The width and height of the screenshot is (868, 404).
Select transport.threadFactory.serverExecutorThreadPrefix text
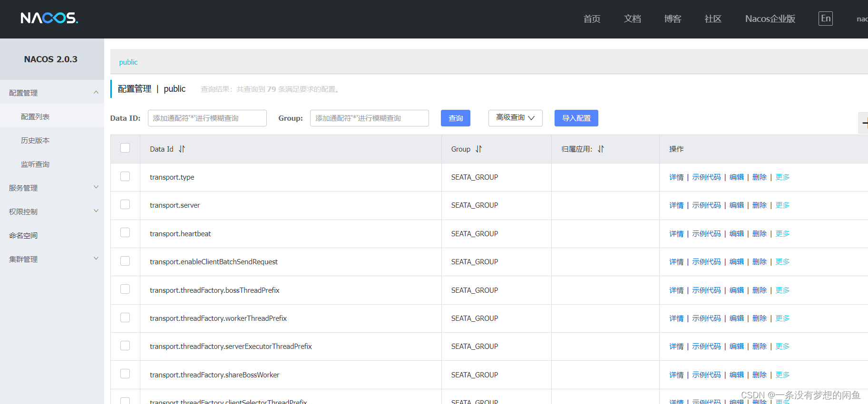[231, 346]
